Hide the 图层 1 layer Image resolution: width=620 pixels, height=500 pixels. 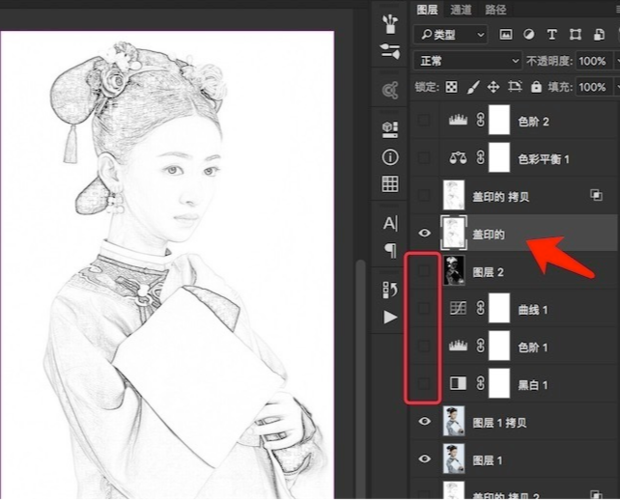coord(424,459)
